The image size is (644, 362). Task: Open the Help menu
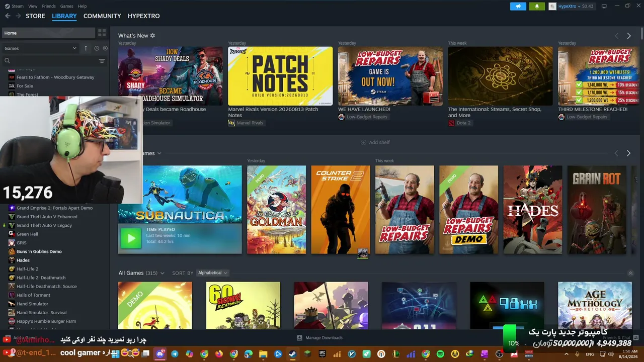(82, 6)
